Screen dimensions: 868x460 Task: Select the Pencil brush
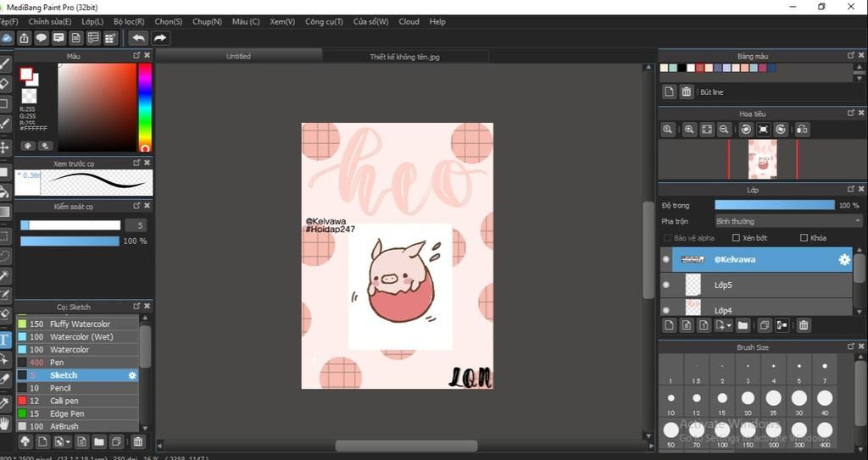pos(77,388)
